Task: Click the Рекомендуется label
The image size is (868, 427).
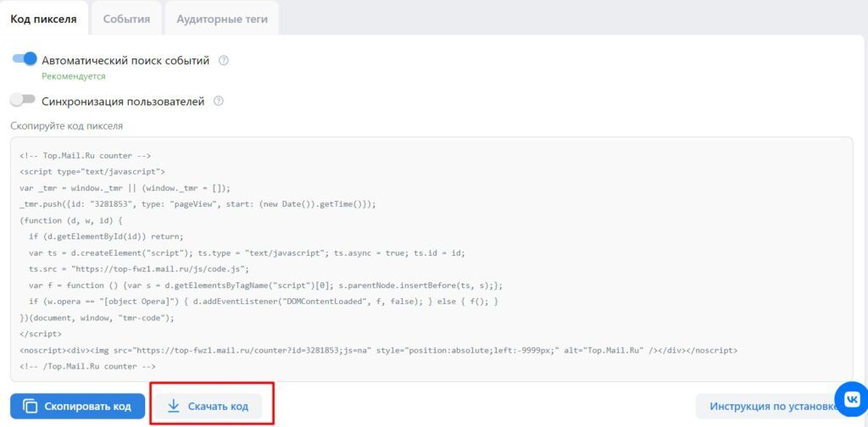Action: pyautogui.click(x=74, y=76)
